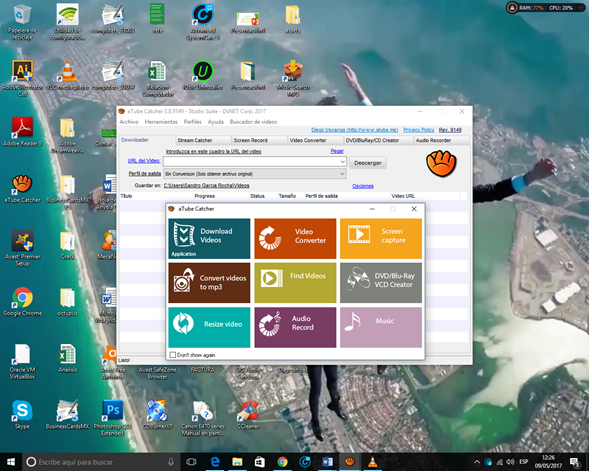Open the Privacy Policy link
592x472 pixels.
pos(420,130)
